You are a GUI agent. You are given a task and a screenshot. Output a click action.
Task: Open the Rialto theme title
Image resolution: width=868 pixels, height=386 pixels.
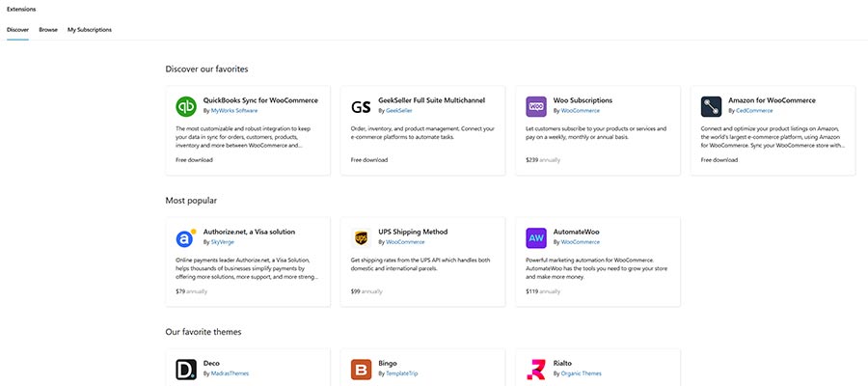(562, 364)
